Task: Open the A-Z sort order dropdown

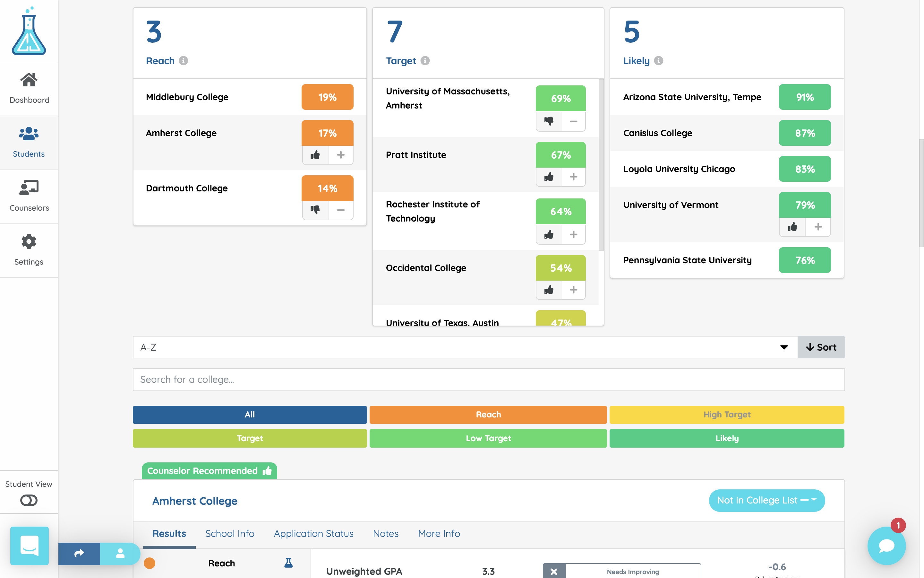Action: click(x=465, y=347)
